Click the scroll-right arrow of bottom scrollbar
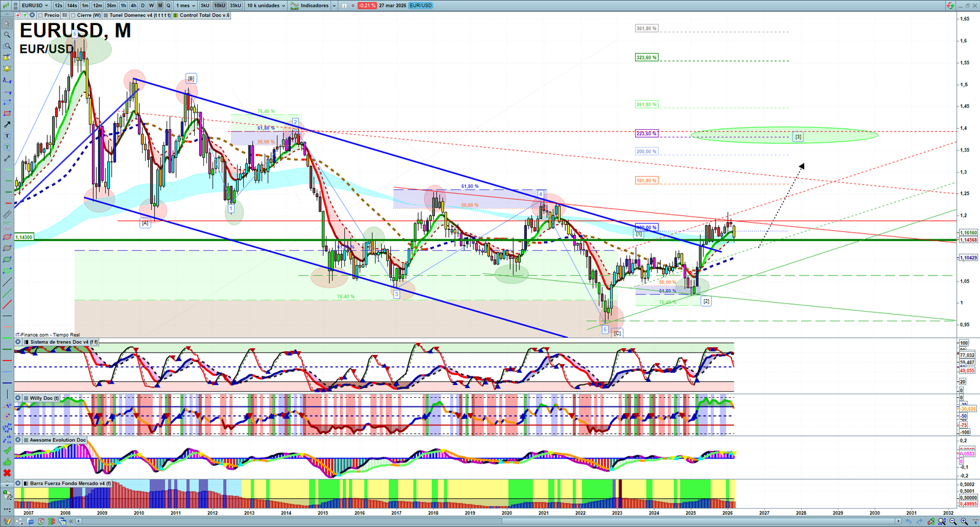980x527 pixels. [899, 521]
